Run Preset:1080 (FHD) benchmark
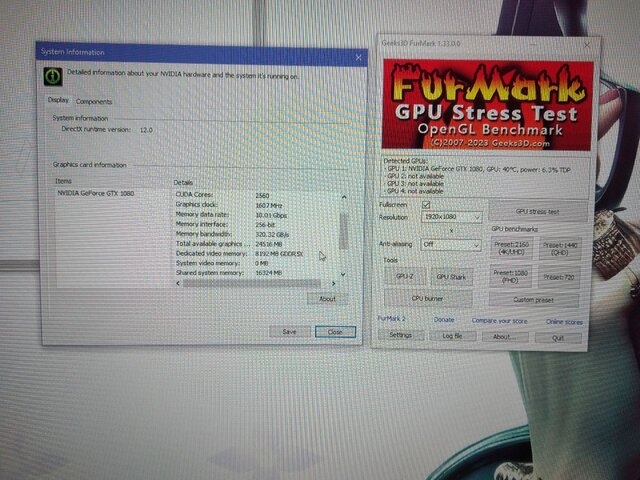The image size is (640, 480). tap(510, 276)
